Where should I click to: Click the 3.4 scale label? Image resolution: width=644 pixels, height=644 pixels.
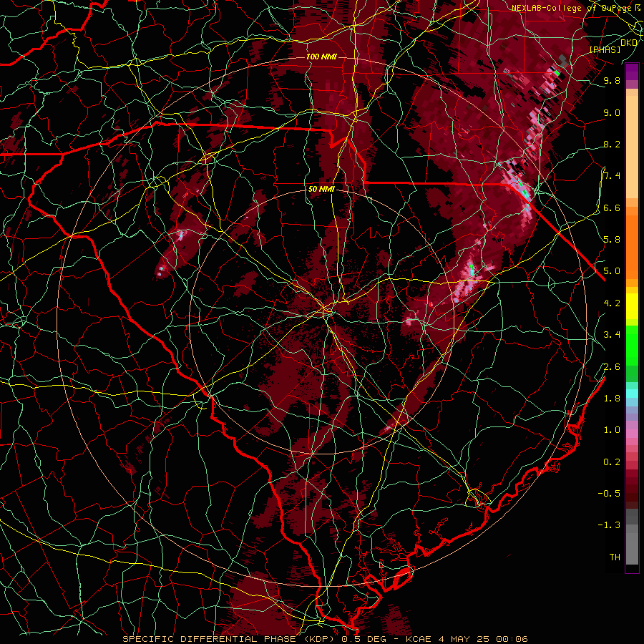click(612, 335)
